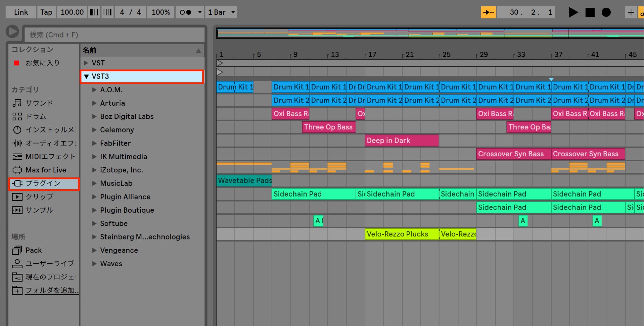The image size is (644, 326).
Task: Click the 100% groove amount field
Action: 161,12
